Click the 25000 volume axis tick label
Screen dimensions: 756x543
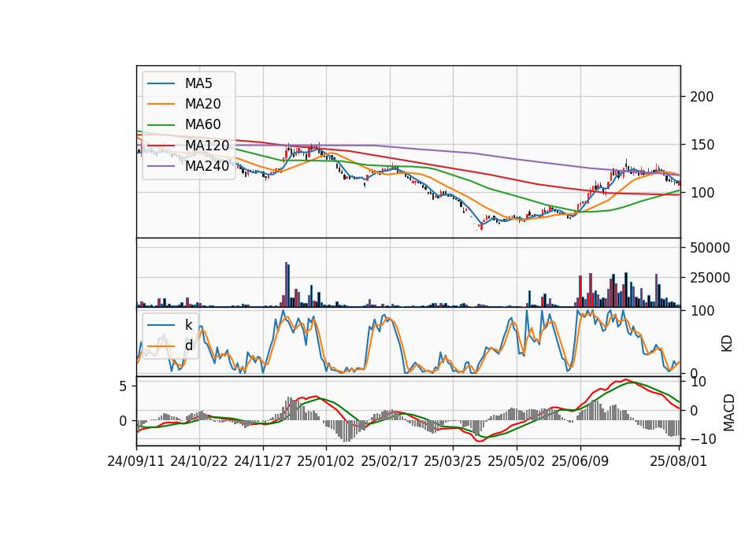tap(710, 278)
